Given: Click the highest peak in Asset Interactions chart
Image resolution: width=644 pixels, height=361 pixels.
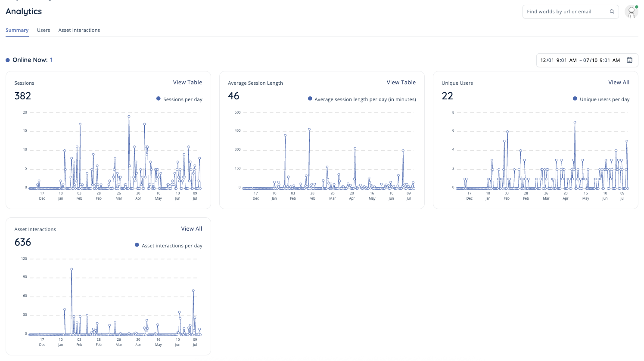Looking at the screenshot, I should coord(72,269).
